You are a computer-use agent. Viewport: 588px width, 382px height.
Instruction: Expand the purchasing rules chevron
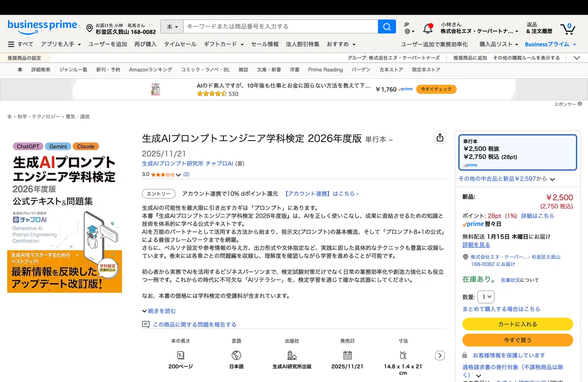576,58
